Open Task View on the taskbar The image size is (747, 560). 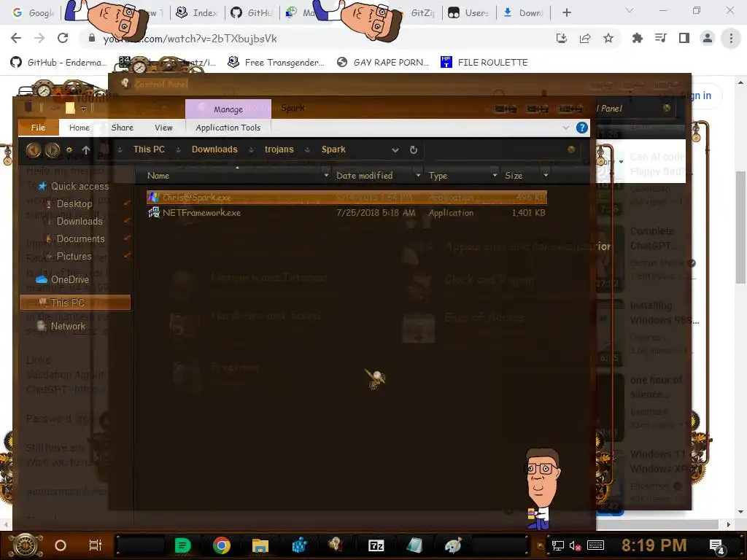point(96,545)
